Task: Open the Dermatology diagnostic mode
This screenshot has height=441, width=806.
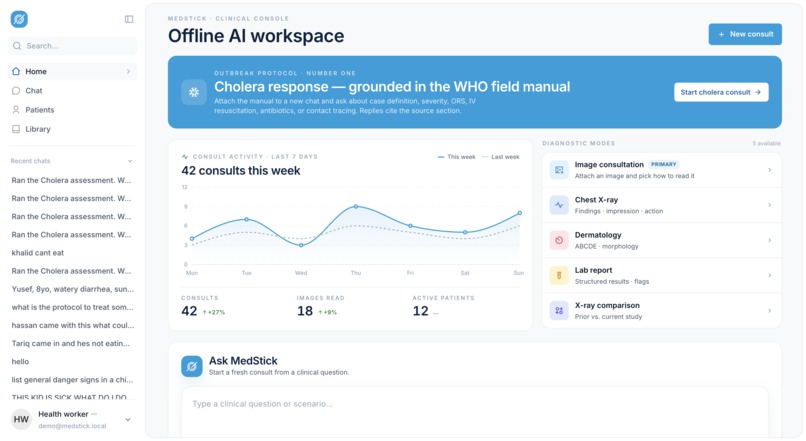Action: point(662,240)
